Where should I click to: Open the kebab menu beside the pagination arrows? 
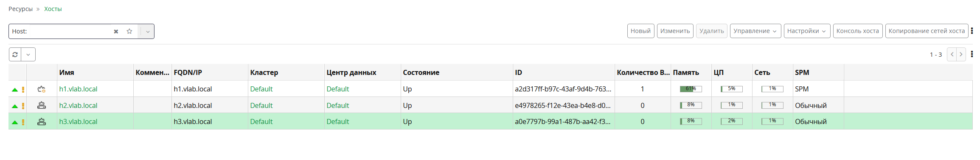coord(972,54)
